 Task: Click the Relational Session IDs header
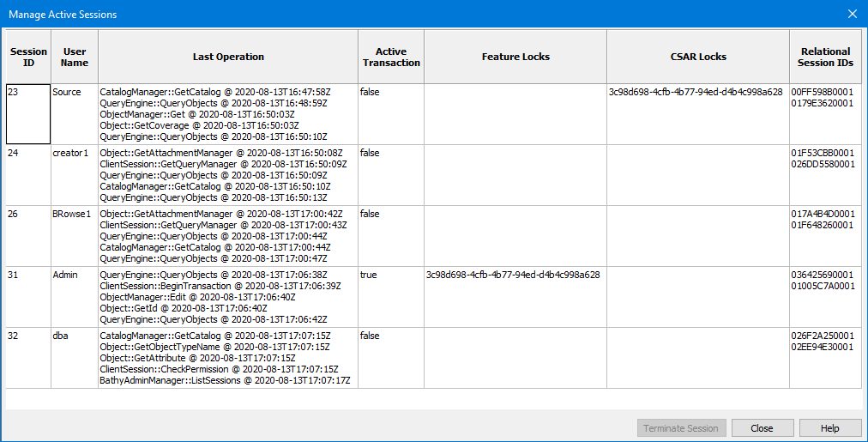(x=826, y=57)
